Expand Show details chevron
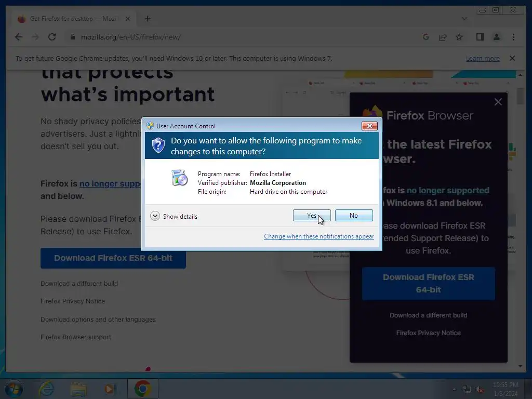This screenshot has height=399, width=532. pyautogui.click(x=155, y=216)
